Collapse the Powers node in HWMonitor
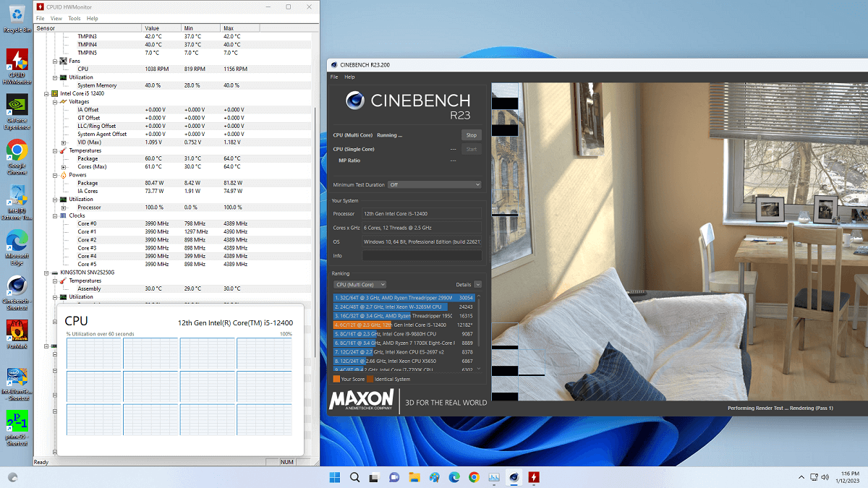Screen dimensions: 868x488 [55, 175]
